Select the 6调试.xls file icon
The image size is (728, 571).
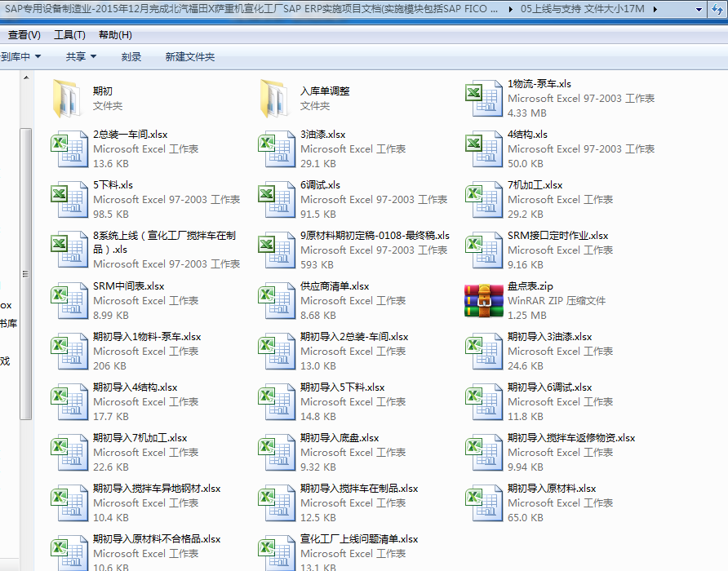[277, 200]
